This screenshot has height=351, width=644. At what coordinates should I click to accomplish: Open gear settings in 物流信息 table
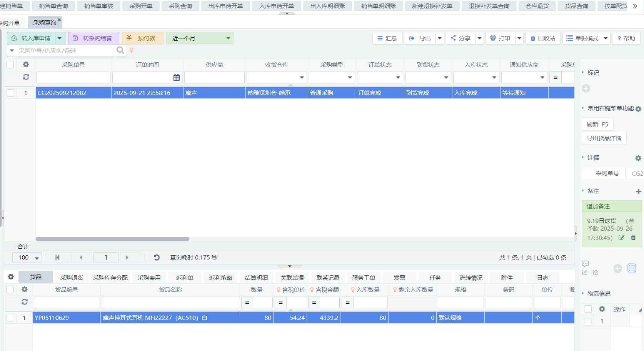click(x=602, y=309)
